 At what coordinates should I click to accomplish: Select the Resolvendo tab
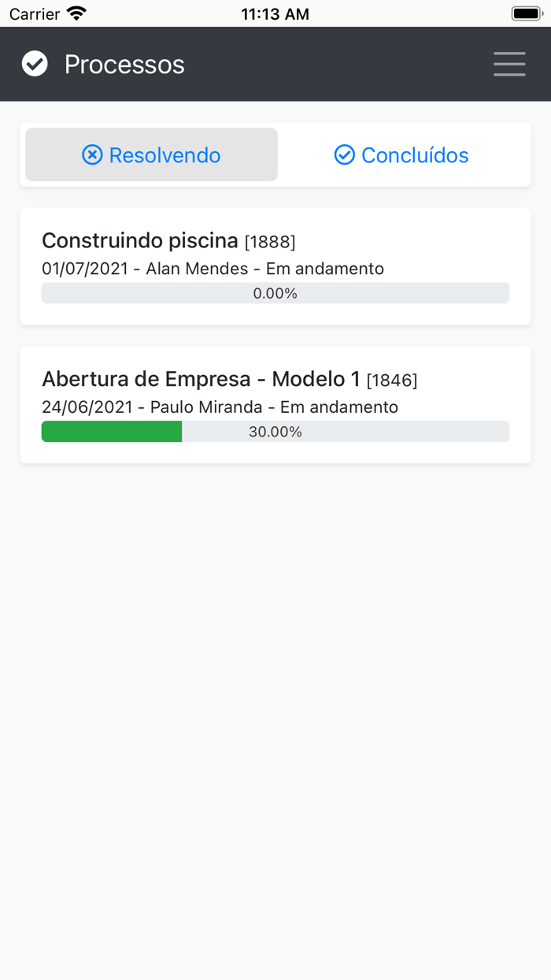pos(151,154)
